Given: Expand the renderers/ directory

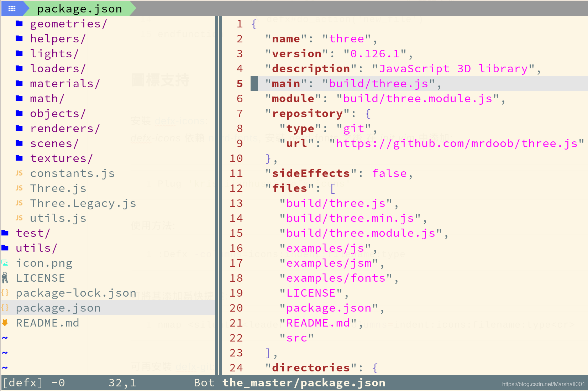Looking at the screenshot, I should pos(65,129).
